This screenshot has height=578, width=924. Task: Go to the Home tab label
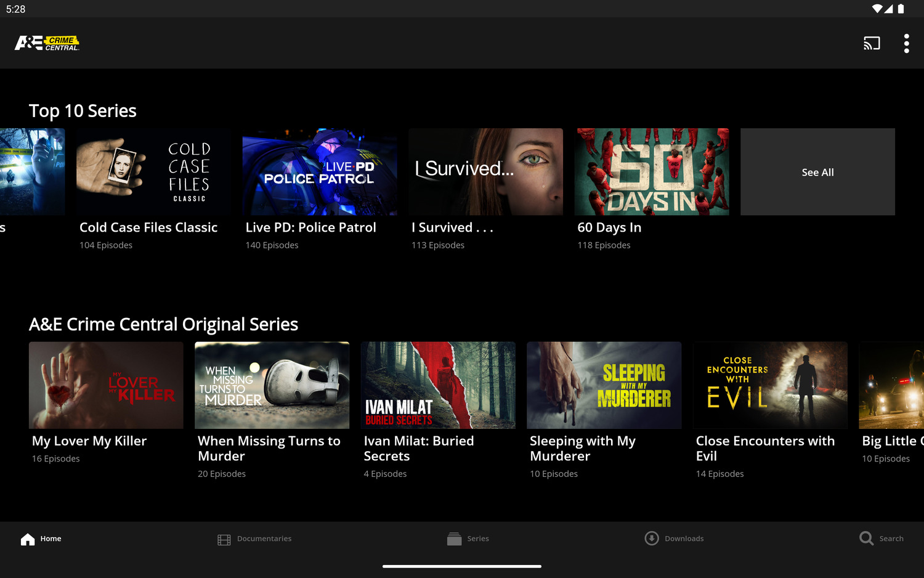[x=51, y=539]
